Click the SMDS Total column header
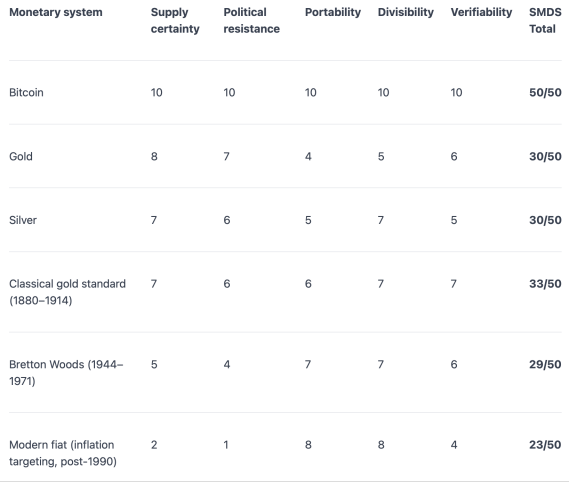Screen dimensions: 569x482 click(x=545, y=20)
